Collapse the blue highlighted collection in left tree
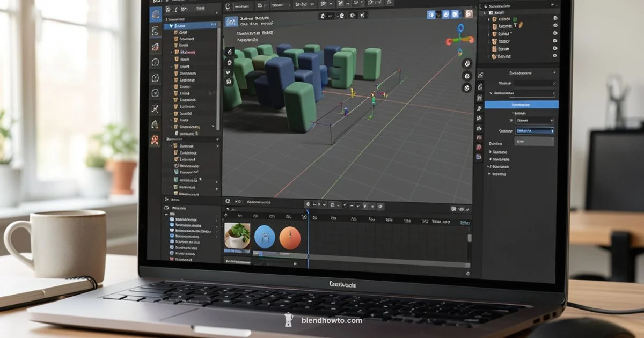 [171, 25]
